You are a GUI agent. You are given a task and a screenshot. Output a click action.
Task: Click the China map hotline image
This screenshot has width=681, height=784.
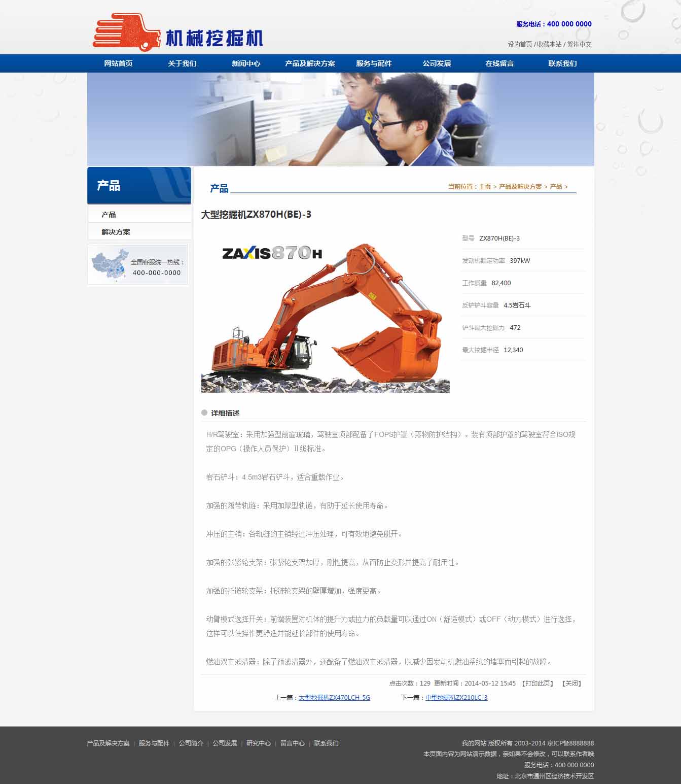[137, 264]
